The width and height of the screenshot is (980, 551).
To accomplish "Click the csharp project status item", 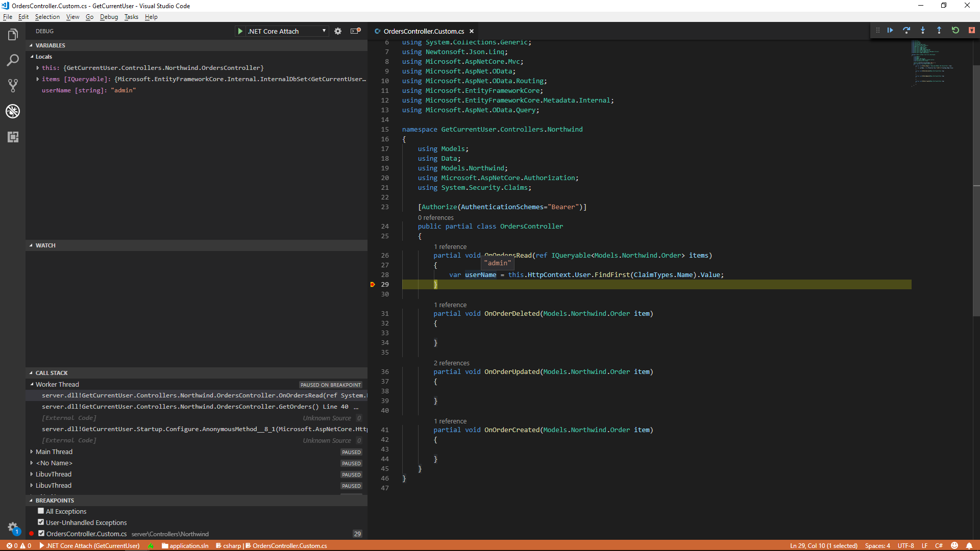I will [229, 546].
